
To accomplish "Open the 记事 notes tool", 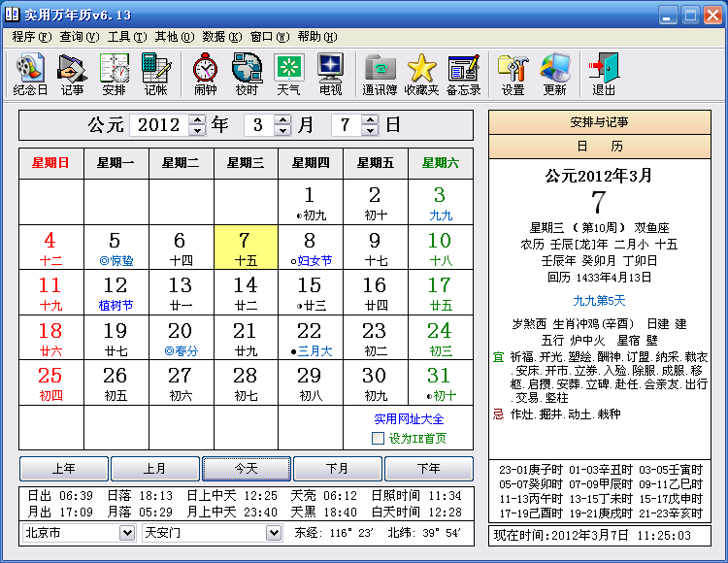I will point(73,75).
